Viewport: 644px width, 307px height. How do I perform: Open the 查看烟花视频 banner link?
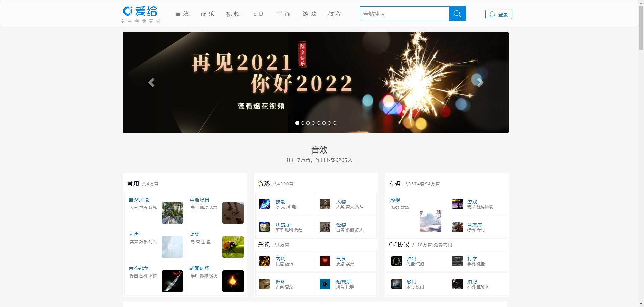(260, 106)
